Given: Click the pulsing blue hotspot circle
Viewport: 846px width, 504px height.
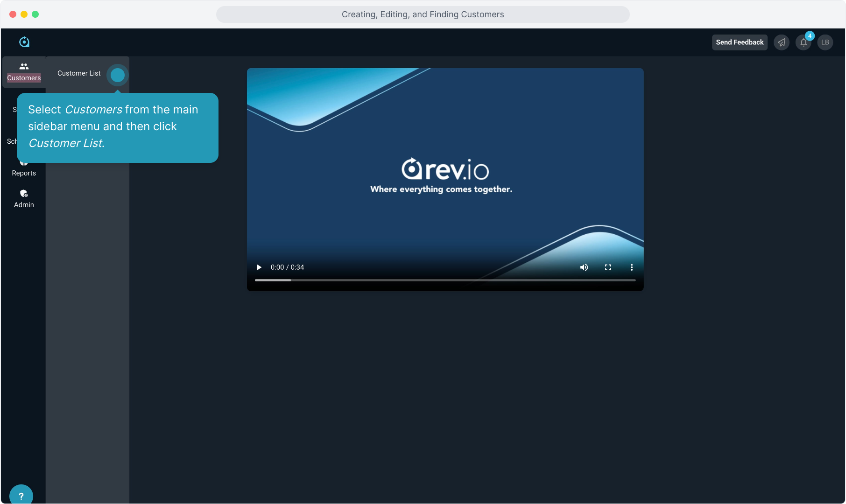Looking at the screenshot, I should [118, 75].
